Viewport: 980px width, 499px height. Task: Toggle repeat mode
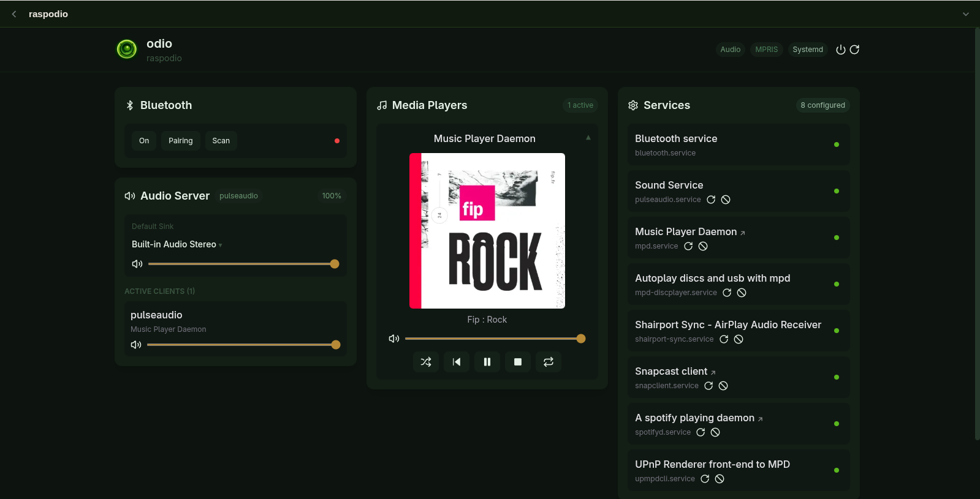click(549, 362)
